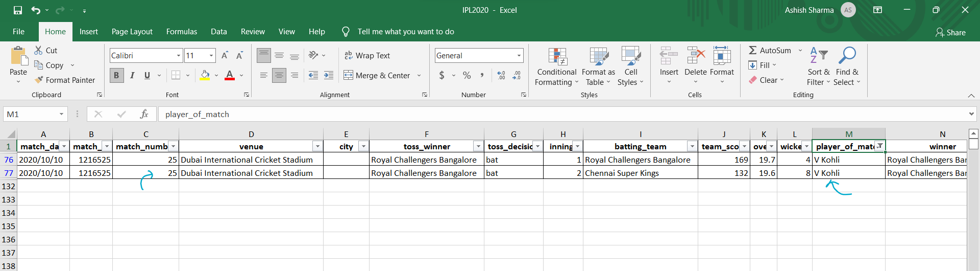Toggle Align Left
Image resolution: width=980 pixels, height=271 pixels.
(264, 75)
